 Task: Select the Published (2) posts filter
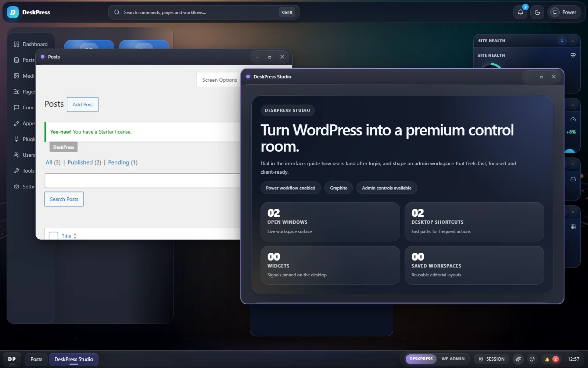coord(84,162)
